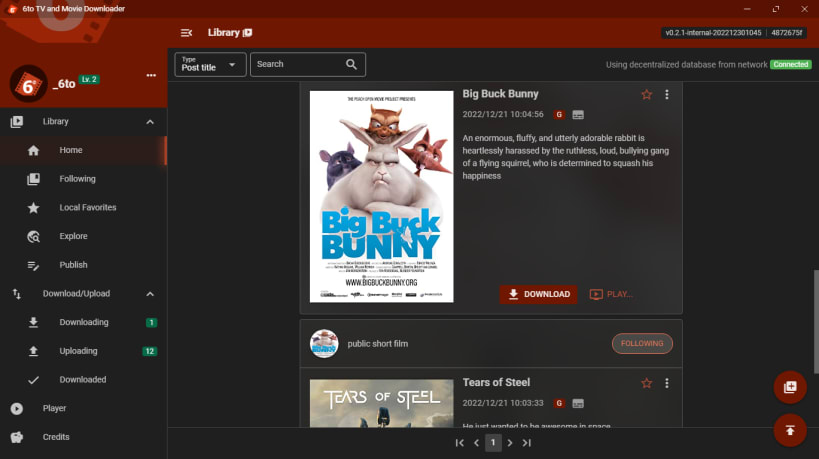Click the vertical scrollbar thumb
This screenshot has width=819, height=459.
coord(816,322)
